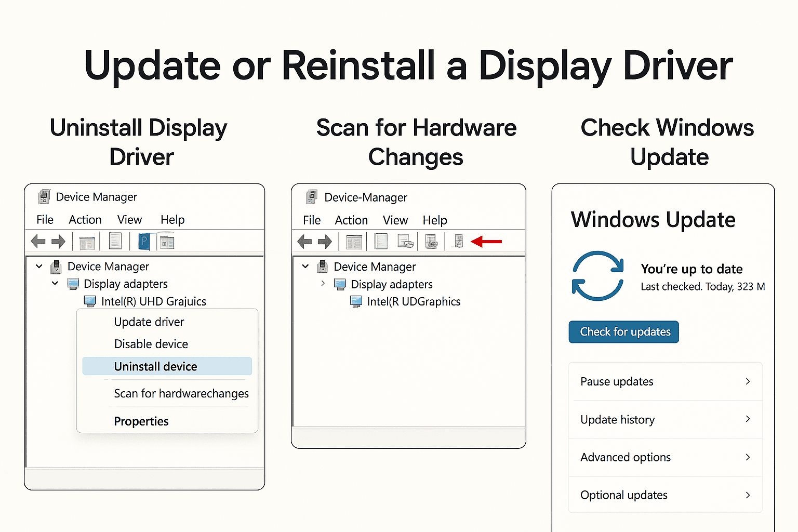
Task: Expand Display adapters chevron in middle panel
Action: pyautogui.click(x=323, y=283)
